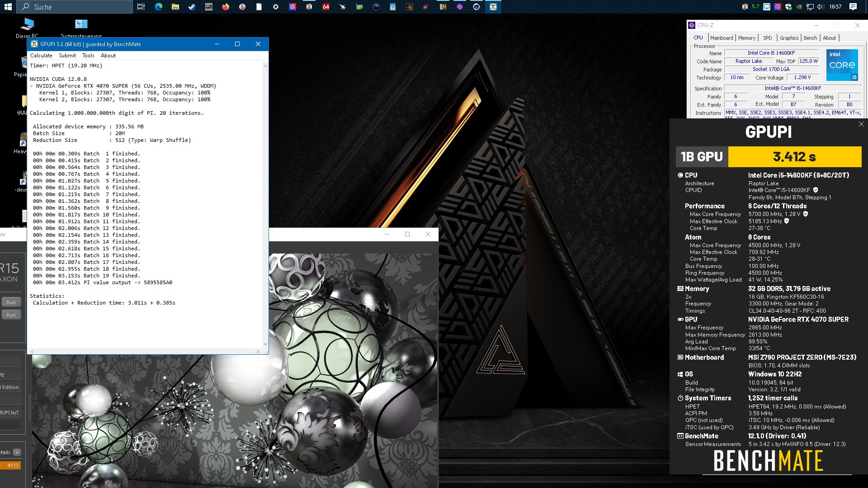Viewport: 868px width, 488px height.
Task: Open File Explorer from the taskbar
Action: 175,7
